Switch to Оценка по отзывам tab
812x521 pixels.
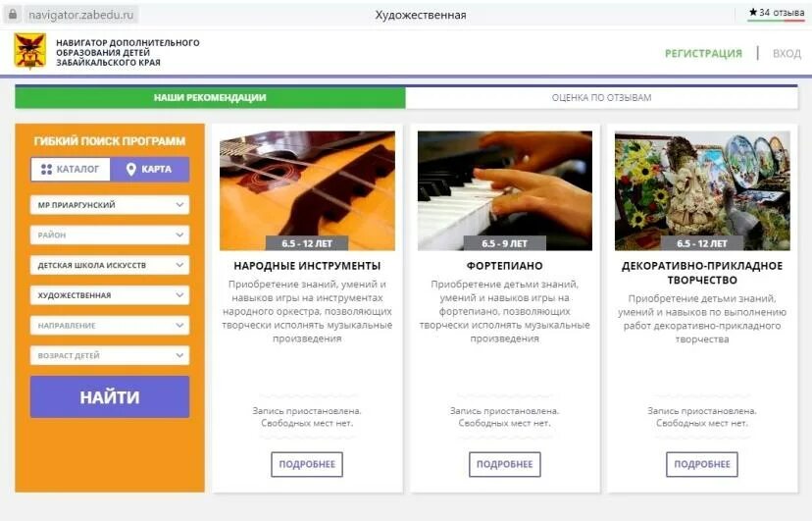click(602, 98)
